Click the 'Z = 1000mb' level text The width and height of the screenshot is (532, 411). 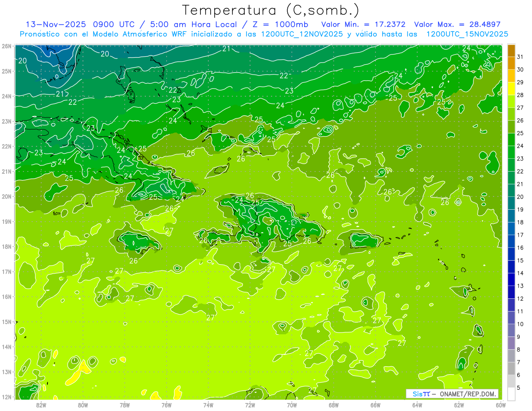[x=280, y=24]
